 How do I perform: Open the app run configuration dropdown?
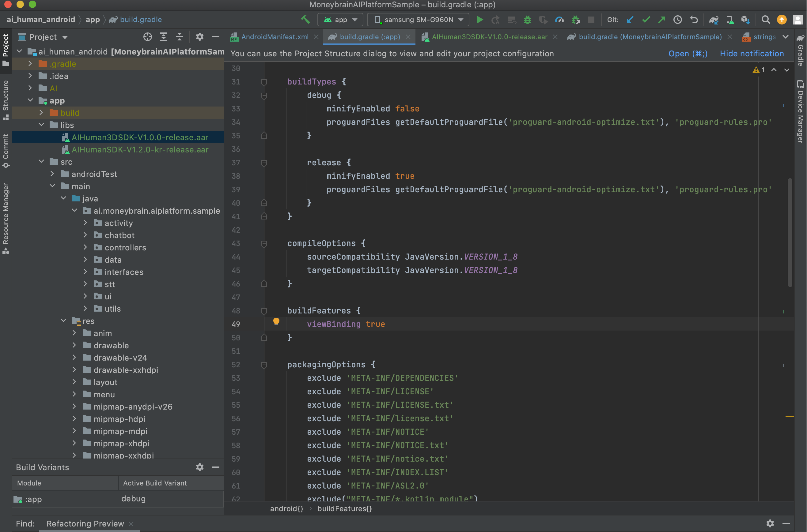[340, 20]
